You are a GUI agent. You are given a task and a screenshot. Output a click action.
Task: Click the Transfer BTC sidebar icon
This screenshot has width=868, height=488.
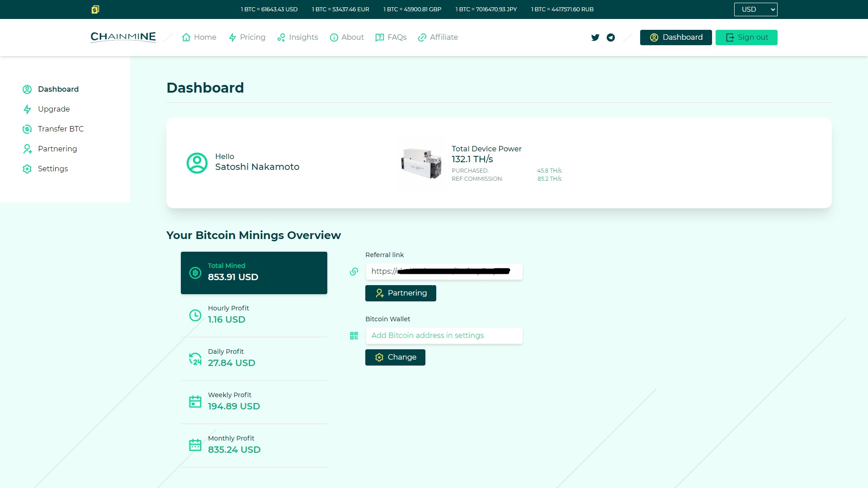tap(27, 129)
